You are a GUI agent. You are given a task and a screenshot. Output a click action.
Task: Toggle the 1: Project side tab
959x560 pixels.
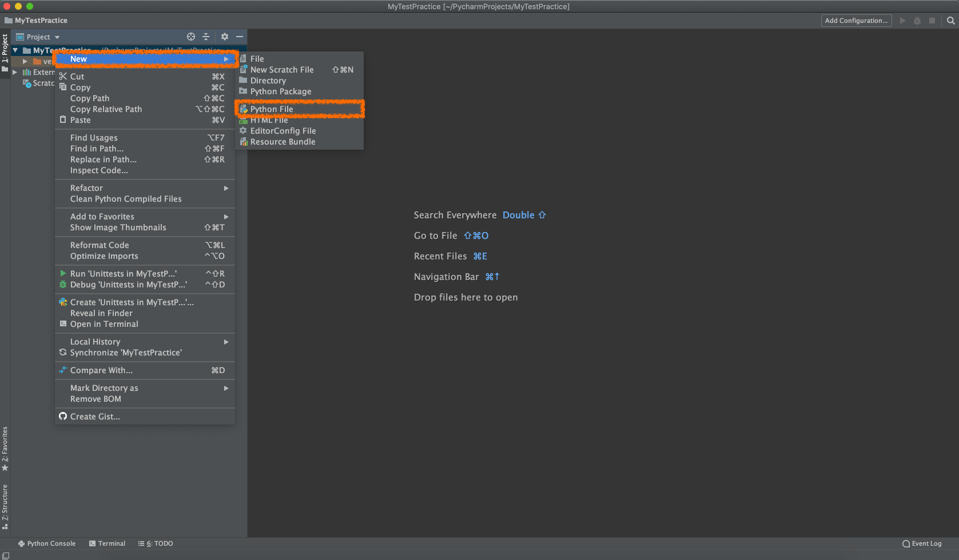[5, 53]
